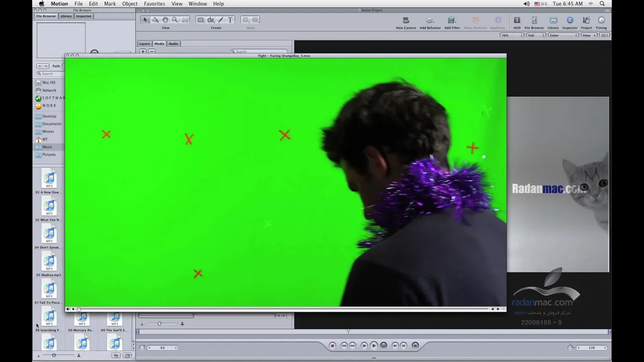Choose the Select/Transform arrow tool

[145, 20]
